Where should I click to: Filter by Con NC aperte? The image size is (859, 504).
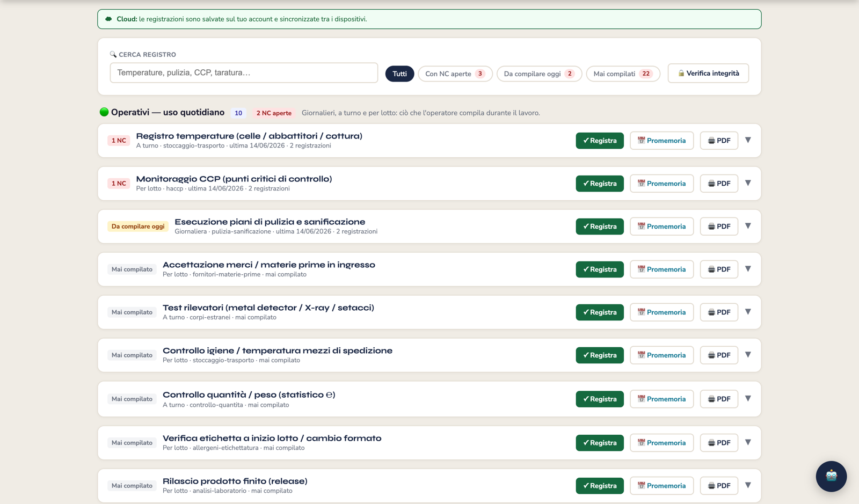point(455,74)
